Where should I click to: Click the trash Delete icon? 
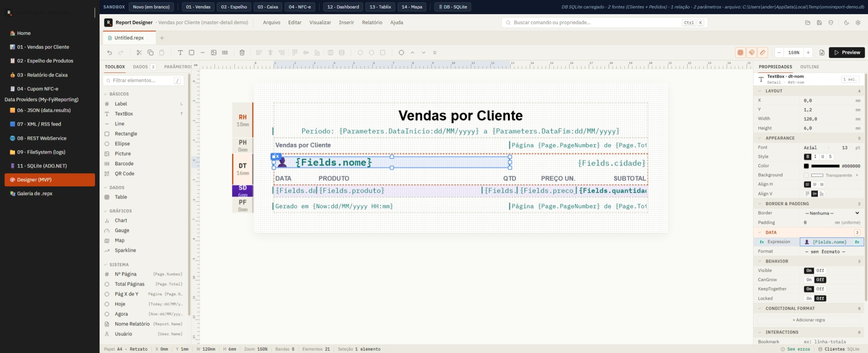[242, 53]
